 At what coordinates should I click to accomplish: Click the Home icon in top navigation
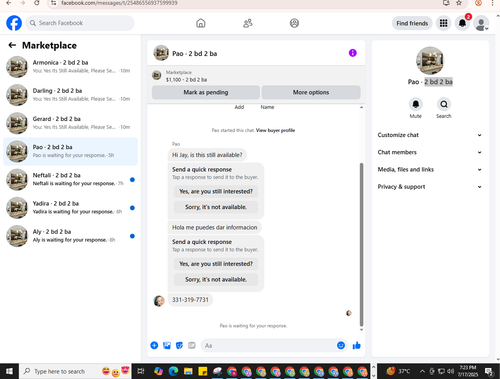click(201, 23)
